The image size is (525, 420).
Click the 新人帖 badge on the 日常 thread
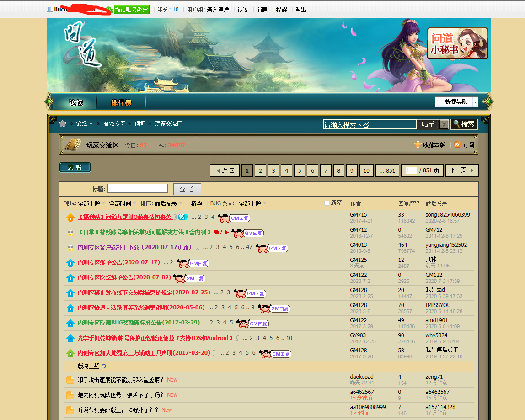(222, 232)
